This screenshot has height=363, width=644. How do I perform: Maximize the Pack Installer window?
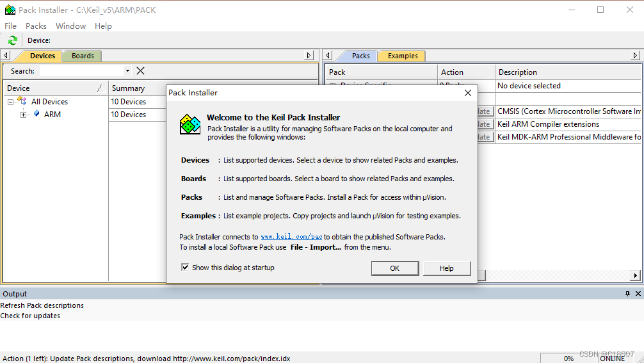coord(600,10)
